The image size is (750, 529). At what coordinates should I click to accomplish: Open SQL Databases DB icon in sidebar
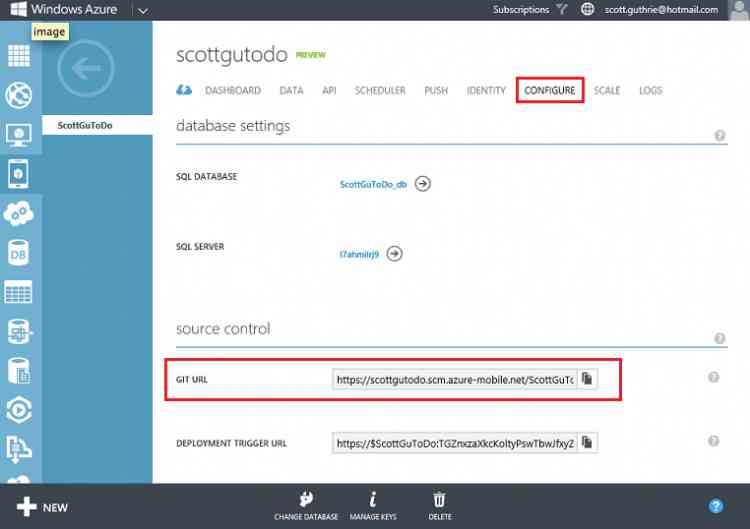coord(18,253)
